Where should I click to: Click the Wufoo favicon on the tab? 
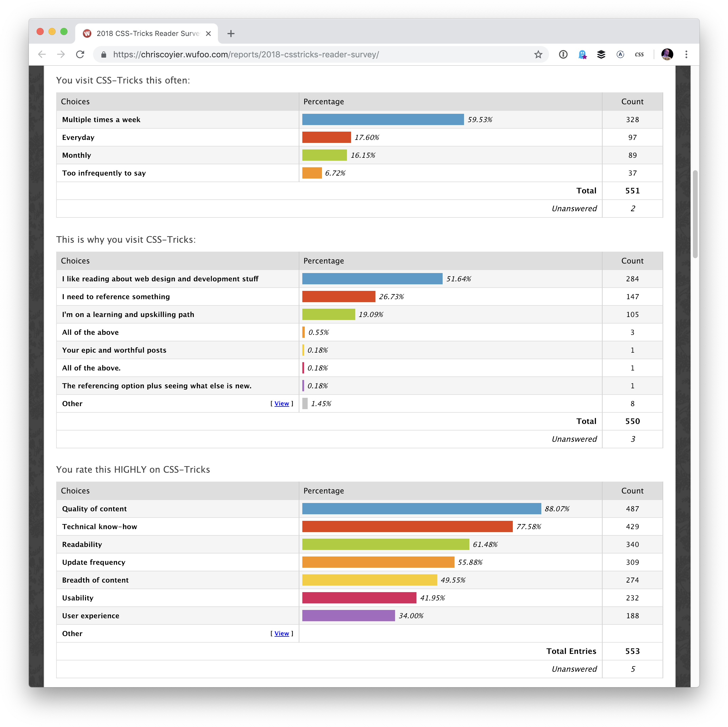87,34
